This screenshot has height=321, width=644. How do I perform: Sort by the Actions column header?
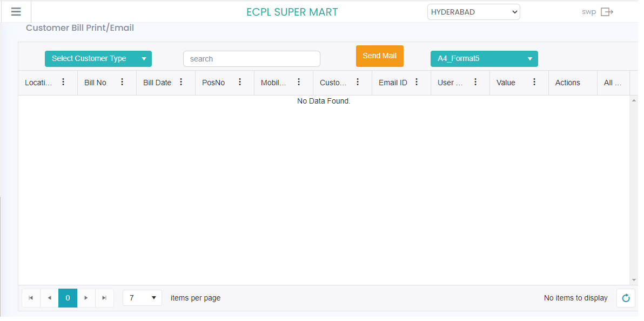[x=567, y=83]
